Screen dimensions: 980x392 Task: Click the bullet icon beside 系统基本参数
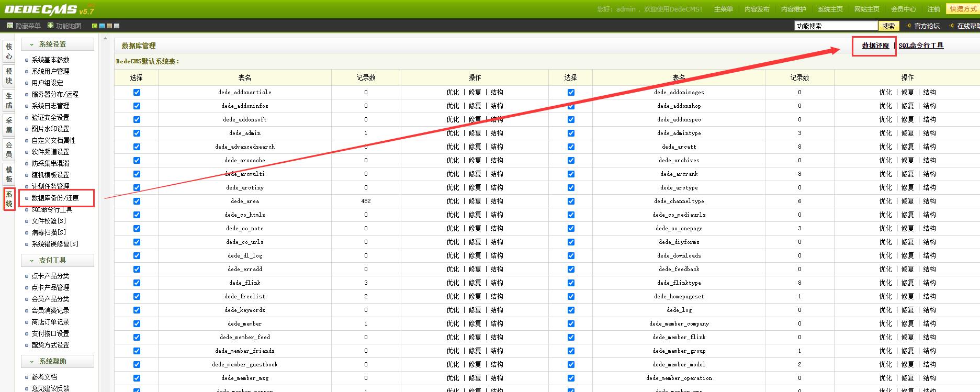(x=27, y=60)
